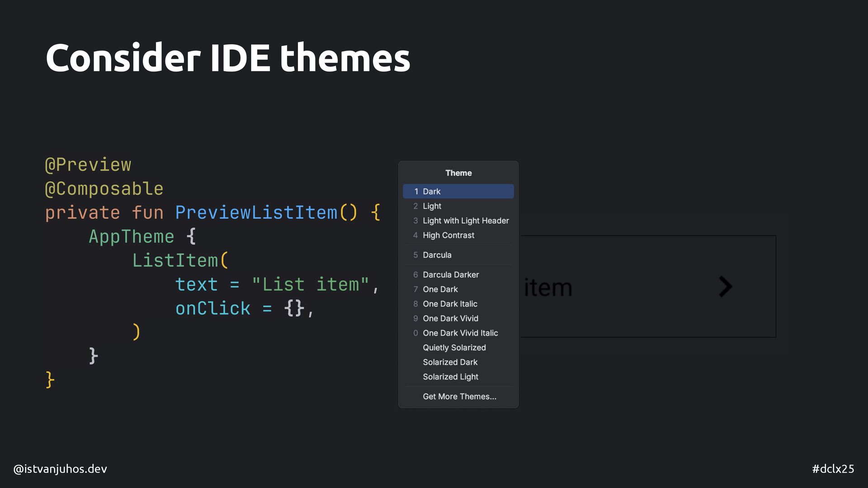Click the item text in the preview
This screenshot has width=868, height=488.
point(548,288)
